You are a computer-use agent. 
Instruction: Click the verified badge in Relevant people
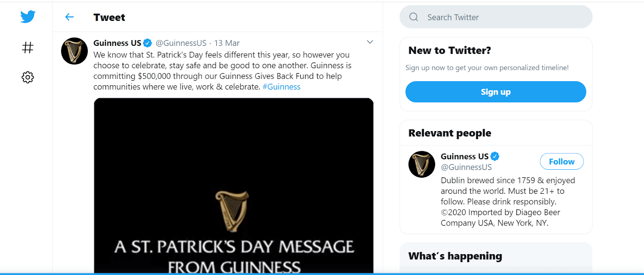click(495, 156)
